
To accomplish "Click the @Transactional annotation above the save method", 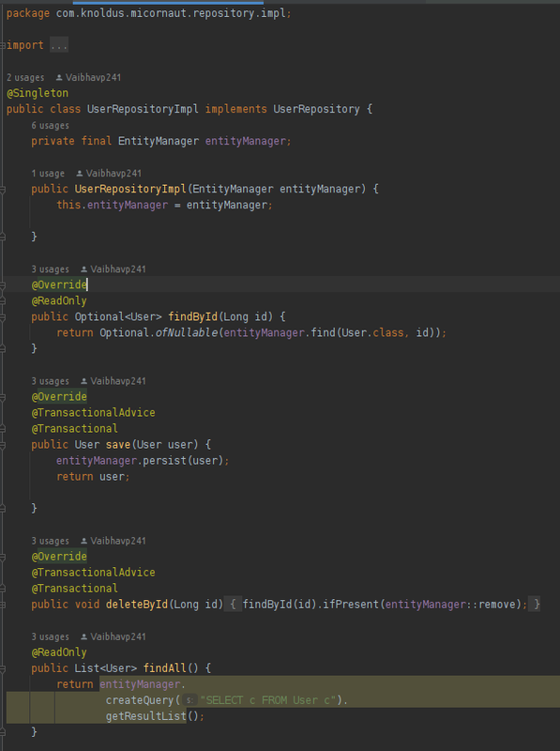I will coord(75,429).
